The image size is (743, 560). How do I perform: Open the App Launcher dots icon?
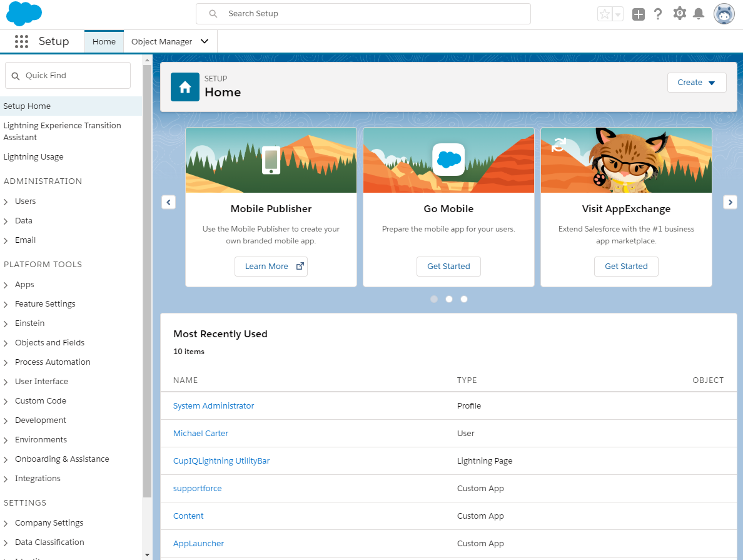[x=21, y=42]
